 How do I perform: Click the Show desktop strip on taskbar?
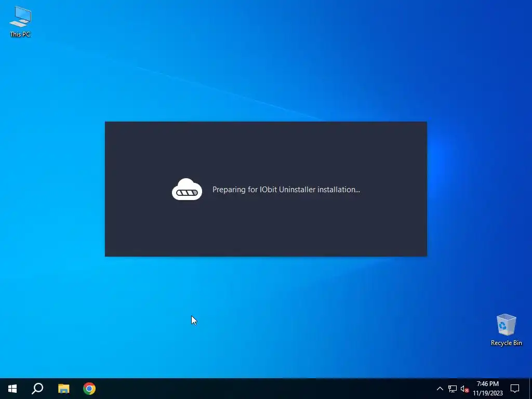click(x=530, y=389)
